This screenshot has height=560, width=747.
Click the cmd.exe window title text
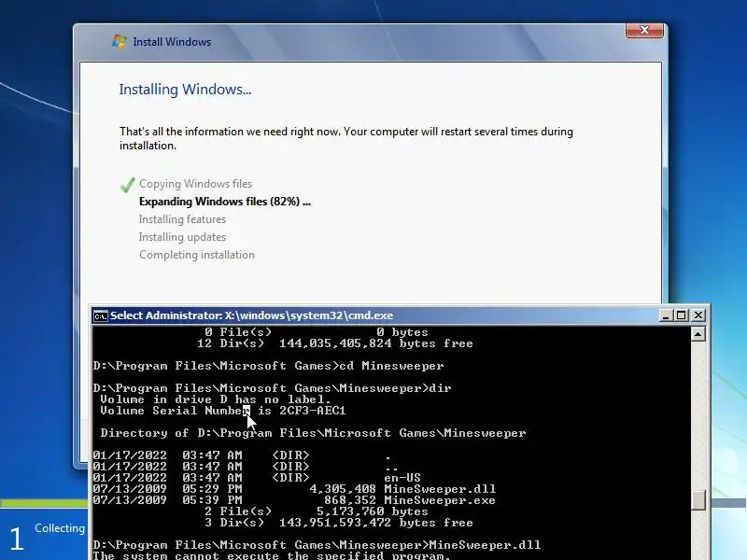tap(251, 315)
